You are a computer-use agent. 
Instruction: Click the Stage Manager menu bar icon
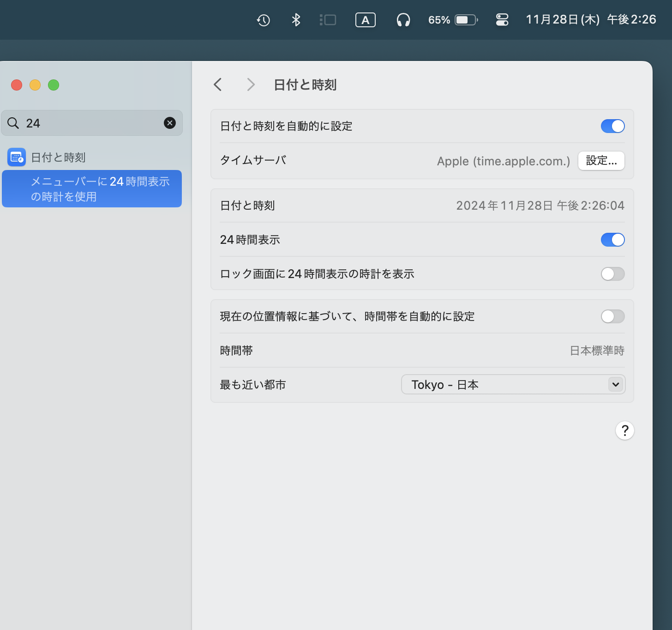coord(328,20)
